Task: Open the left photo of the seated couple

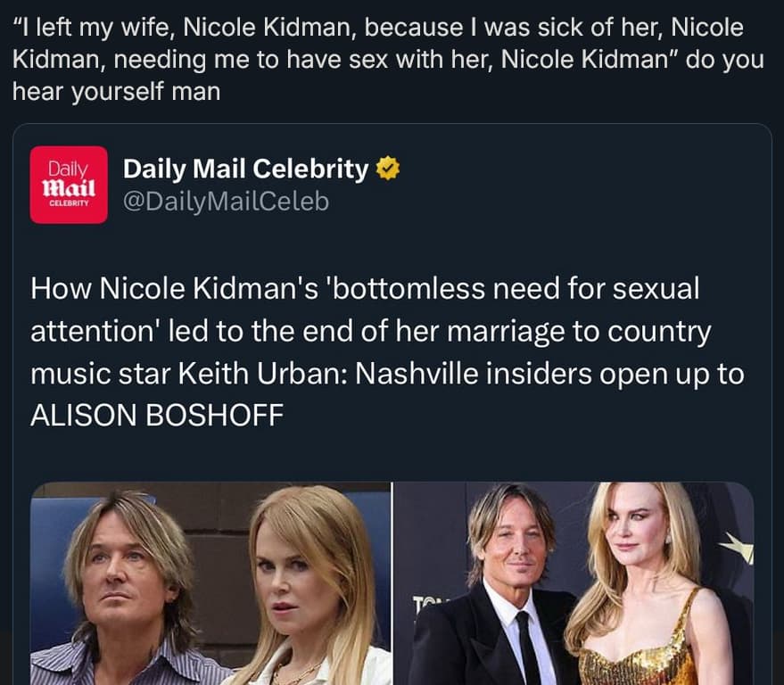Action: click(x=211, y=583)
